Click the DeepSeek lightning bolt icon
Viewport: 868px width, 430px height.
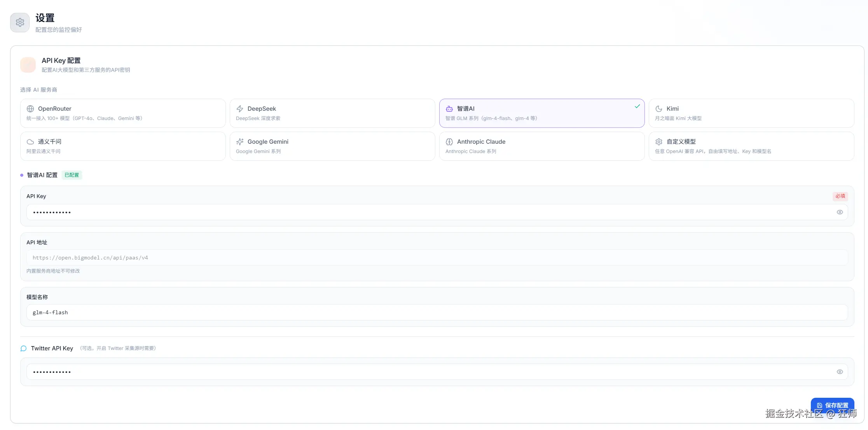(x=240, y=109)
